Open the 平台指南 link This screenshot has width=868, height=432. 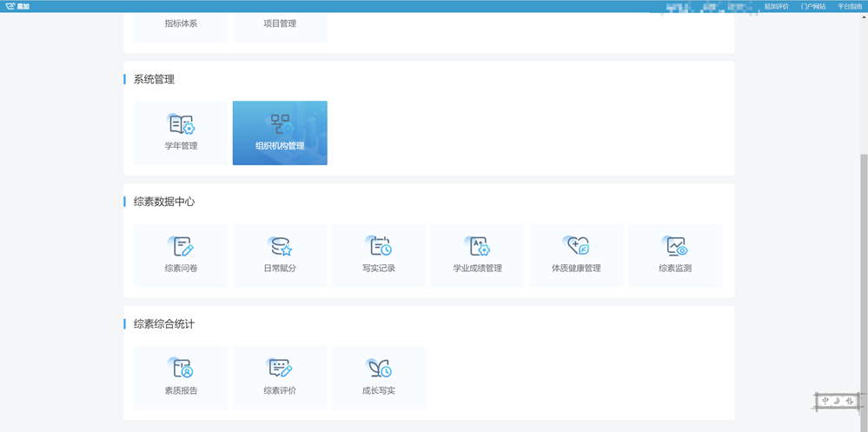tap(850, 7)
